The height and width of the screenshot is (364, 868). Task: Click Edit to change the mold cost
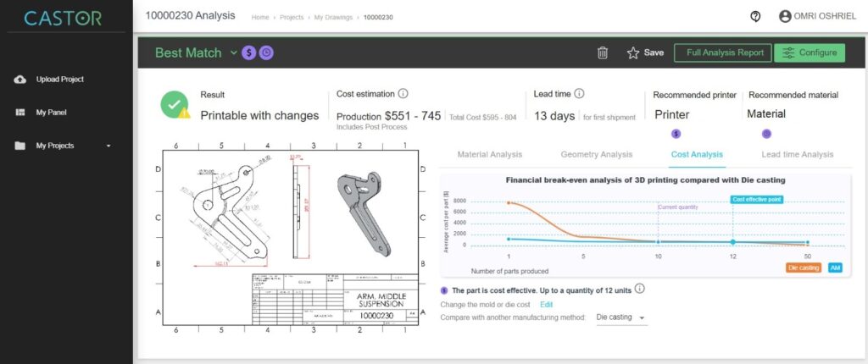click(x=547, y=304)
